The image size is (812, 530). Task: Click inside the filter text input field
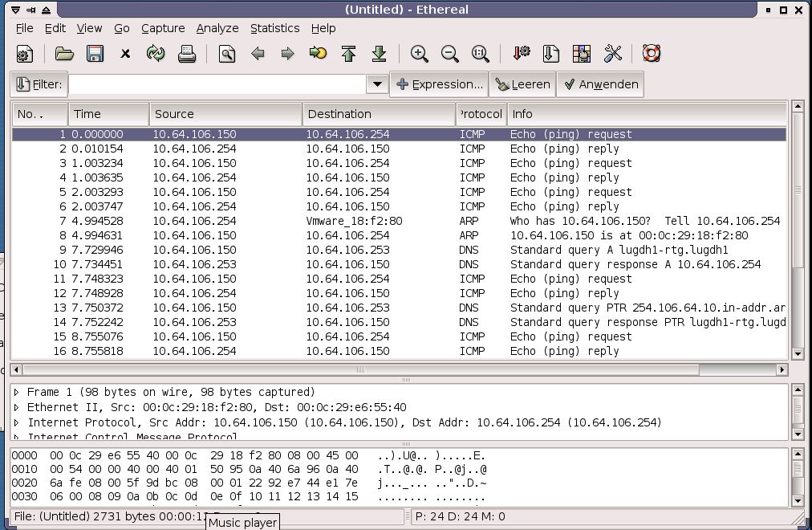217,84
